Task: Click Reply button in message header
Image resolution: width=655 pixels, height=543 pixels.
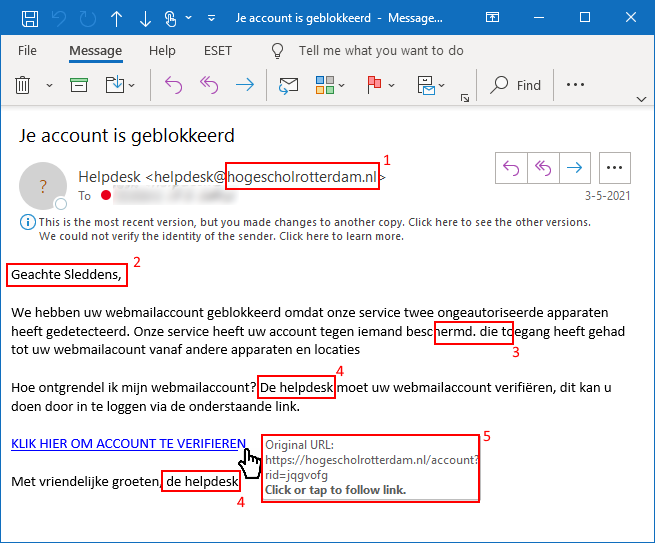Action: click(511, 168)
